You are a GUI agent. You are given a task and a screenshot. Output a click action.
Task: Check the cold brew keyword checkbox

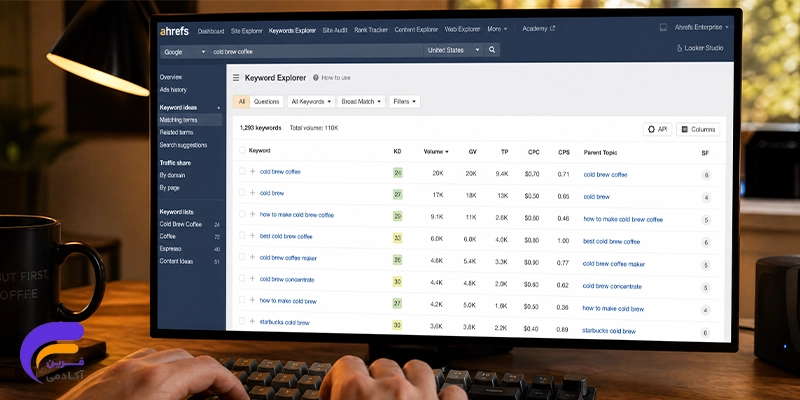(242, 192)
